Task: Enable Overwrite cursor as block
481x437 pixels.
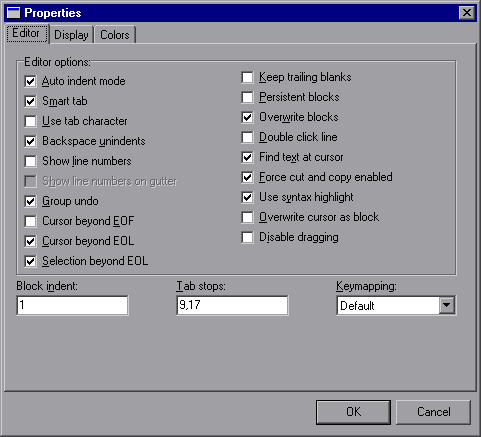Action: click(247, 217)
